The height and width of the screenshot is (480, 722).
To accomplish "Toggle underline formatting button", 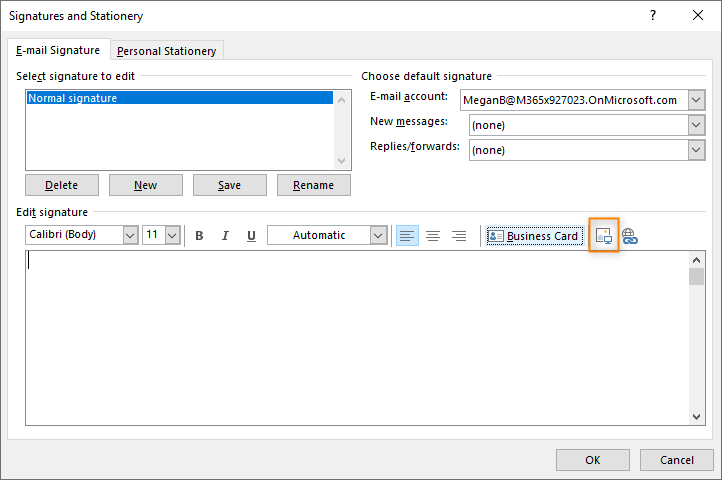I will click(251, 236).
